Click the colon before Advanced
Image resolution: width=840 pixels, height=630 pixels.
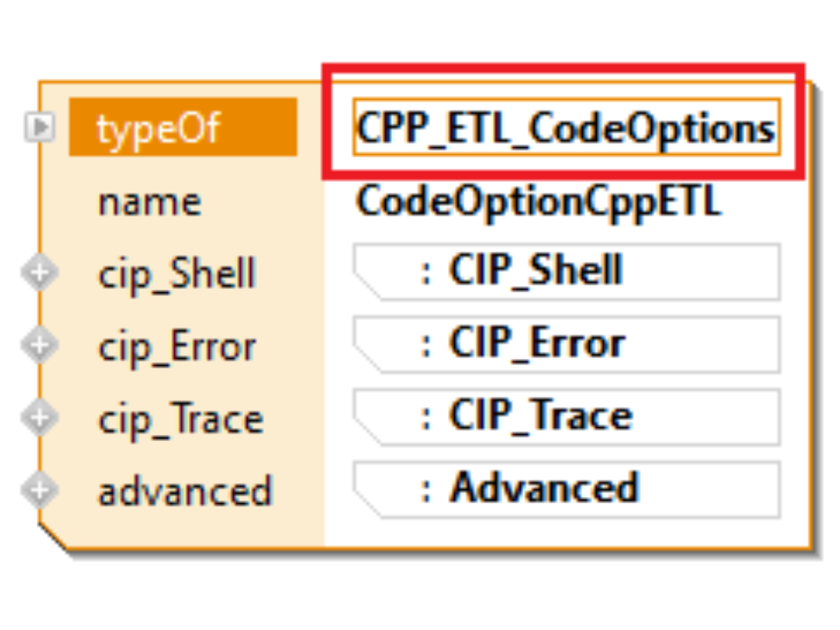(426, 489)
